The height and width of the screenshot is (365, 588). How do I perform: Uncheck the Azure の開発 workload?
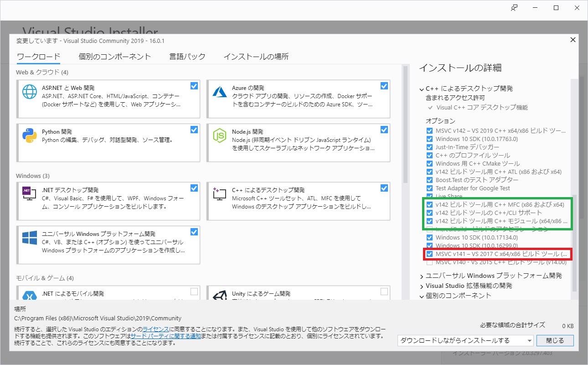coord(384,86)
